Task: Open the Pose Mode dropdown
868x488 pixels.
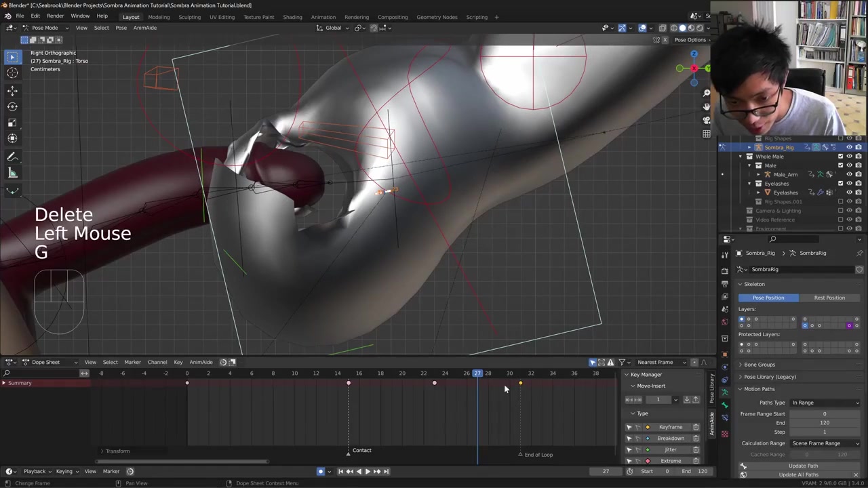Action: coord(44,28)
